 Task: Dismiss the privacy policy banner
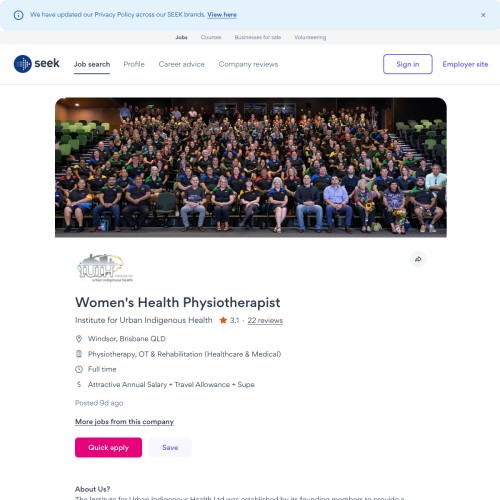pyautogui.click(x=483, y=15)
